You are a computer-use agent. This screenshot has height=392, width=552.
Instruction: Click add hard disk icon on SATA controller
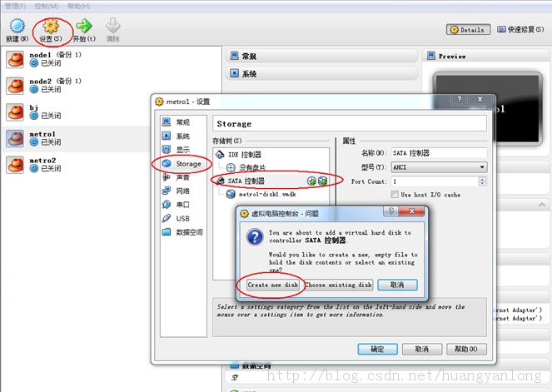[322, 181]
